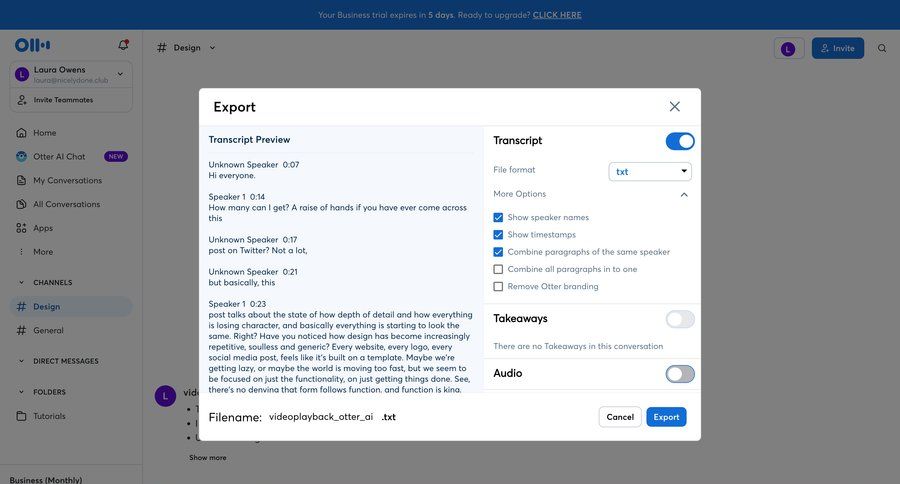Image resolution: width=900 pixels, height=484 pixels.
Task: Click the General channel hash icon
Action: [x=21, y=330]
